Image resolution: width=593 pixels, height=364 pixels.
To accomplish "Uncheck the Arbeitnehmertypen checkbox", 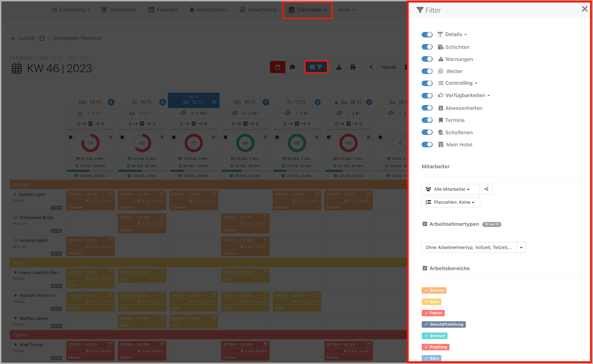I will [x=425, y=224].
